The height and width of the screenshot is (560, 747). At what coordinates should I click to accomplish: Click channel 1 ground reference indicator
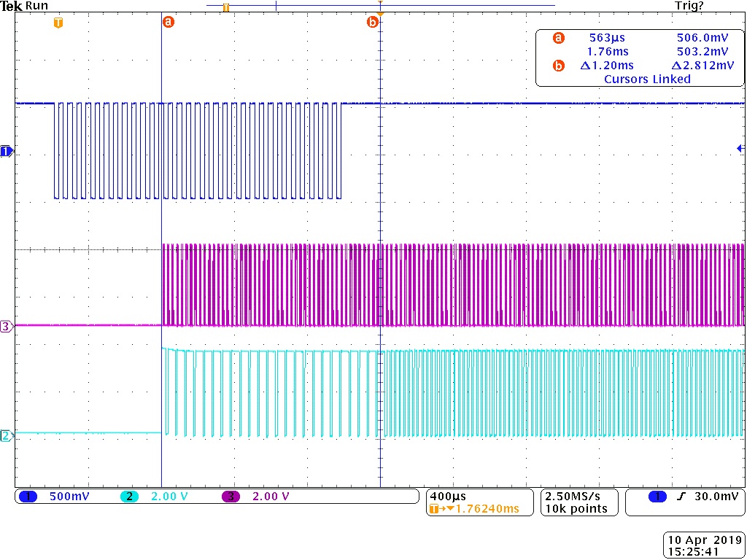pos(7,152)
